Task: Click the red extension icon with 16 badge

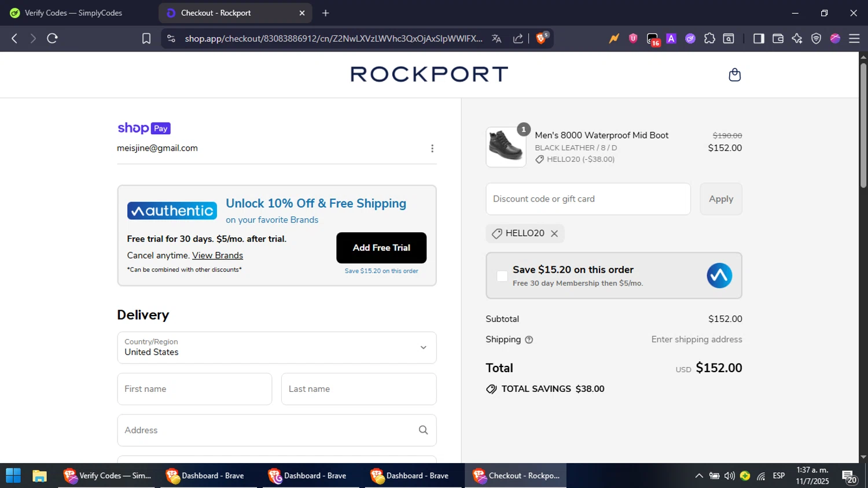Action: [x=653, y=39]
